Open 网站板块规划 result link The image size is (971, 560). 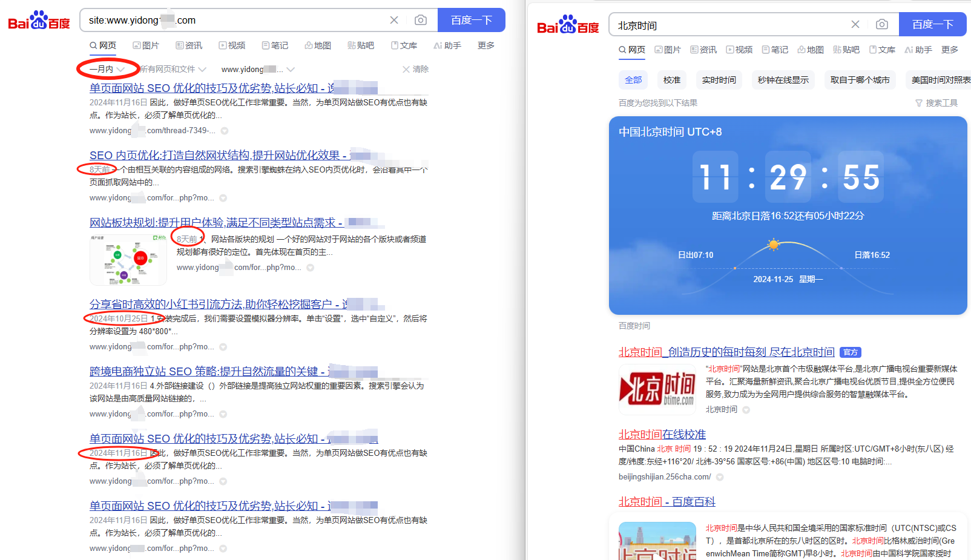point(237,223)
